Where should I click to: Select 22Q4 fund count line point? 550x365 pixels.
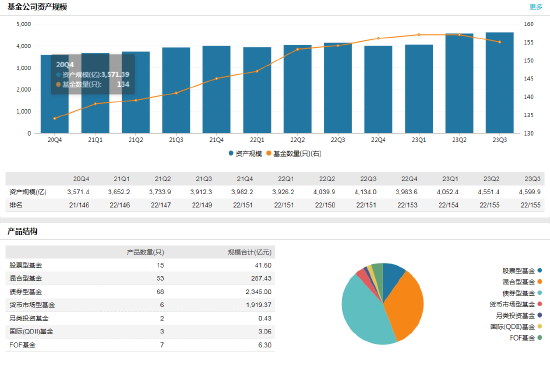(378, 38)
